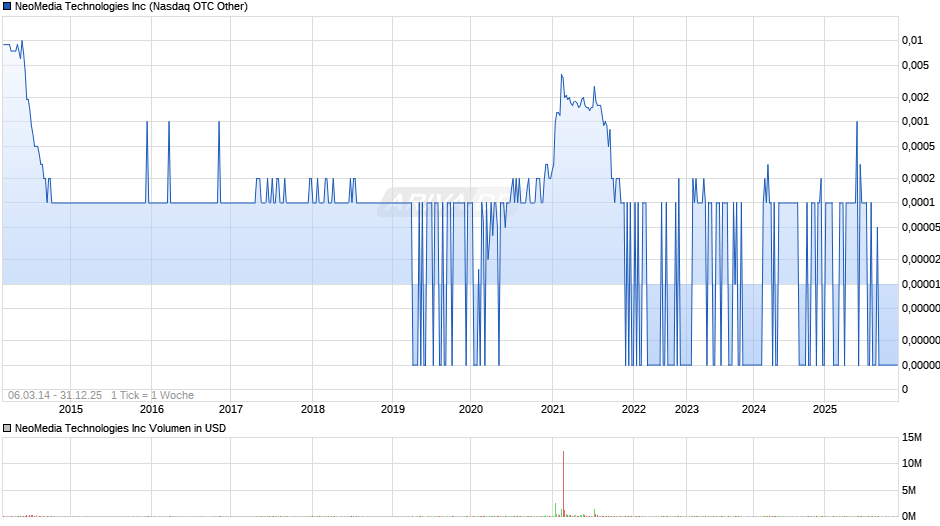Click the 0,0005 price axis label
This screenshot has width=940, height=526.
pos(918,146)
